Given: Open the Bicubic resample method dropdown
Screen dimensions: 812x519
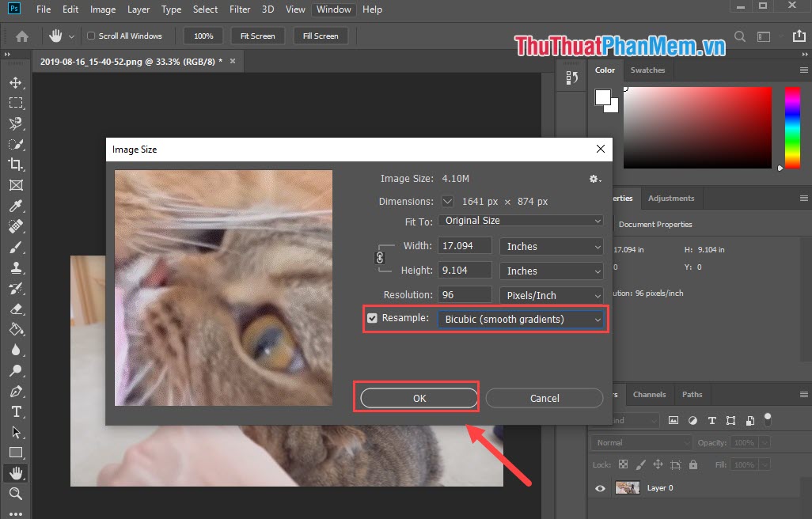Looking at the screenshot, I should [x=522, y=319].
